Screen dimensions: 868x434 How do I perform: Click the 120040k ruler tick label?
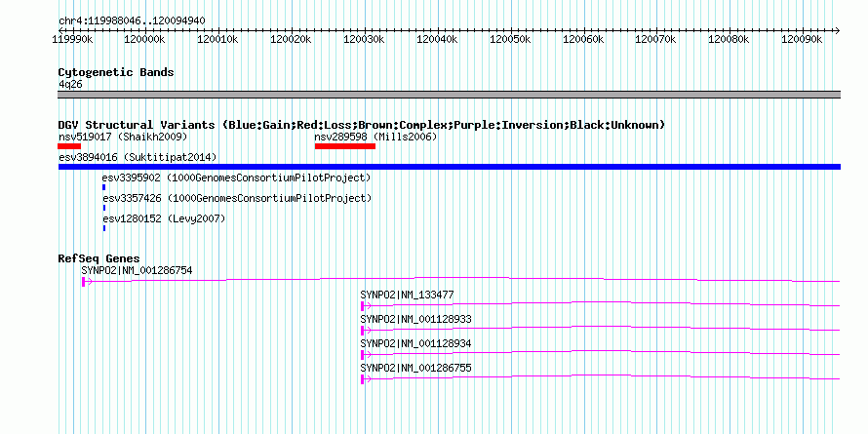[437, 40]
